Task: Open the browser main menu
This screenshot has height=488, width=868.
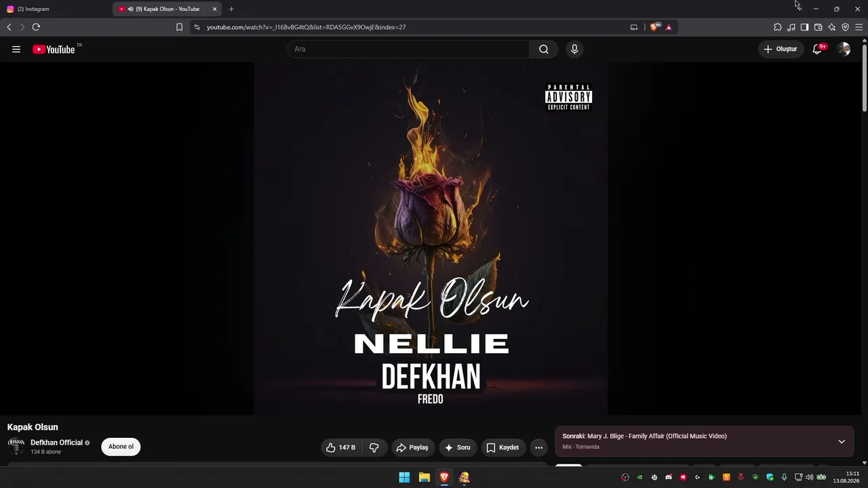Action: point(859,27)
